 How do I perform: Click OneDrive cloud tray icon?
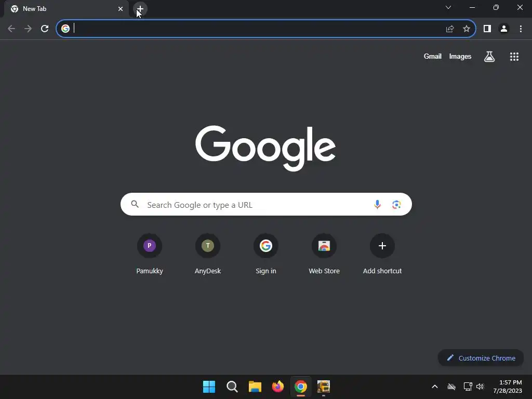[451, 387]
